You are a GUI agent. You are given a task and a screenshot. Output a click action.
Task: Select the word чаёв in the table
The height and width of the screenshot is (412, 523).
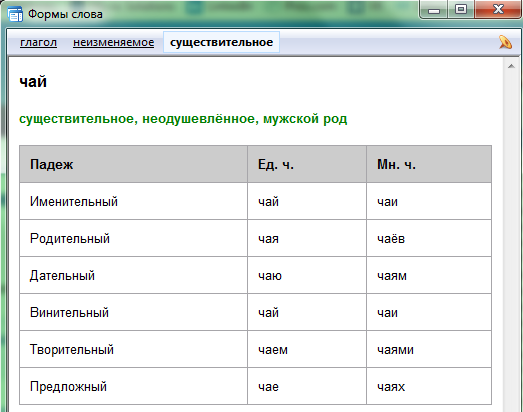coord(391,239)
